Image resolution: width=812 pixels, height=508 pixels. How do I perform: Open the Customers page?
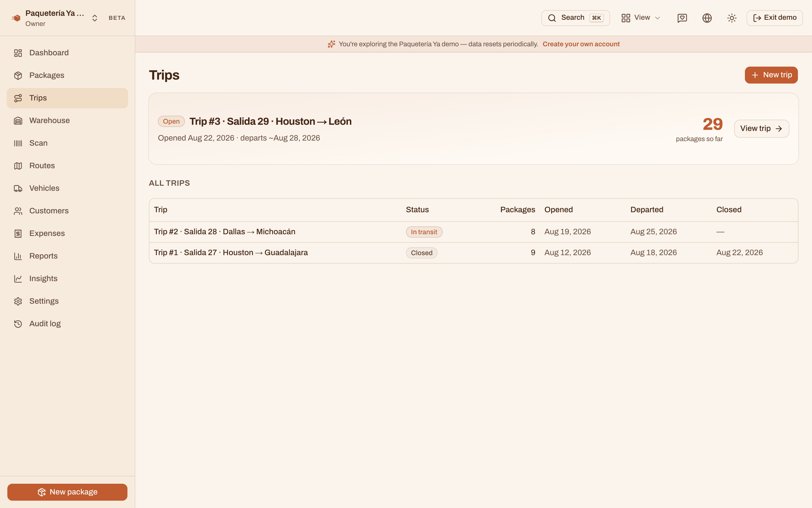click(x=67, y=211)
